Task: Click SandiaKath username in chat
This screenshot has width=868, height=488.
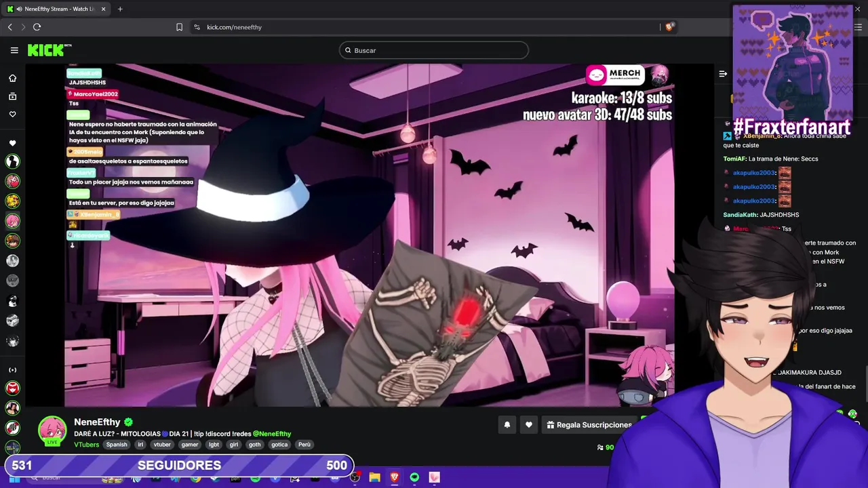Action: click(741, 215)
